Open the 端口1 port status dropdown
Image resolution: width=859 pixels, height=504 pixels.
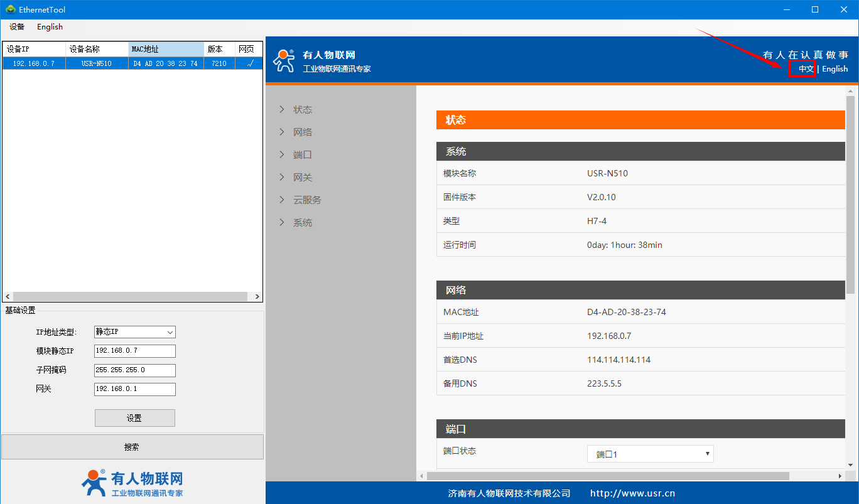pyautogui.click(x=650, y=454)
